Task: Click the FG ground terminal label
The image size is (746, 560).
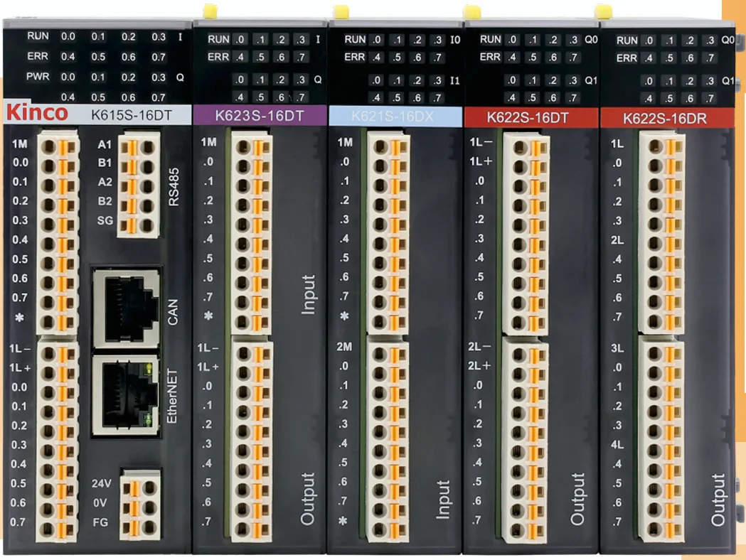Action: click(x=100, y=522)
